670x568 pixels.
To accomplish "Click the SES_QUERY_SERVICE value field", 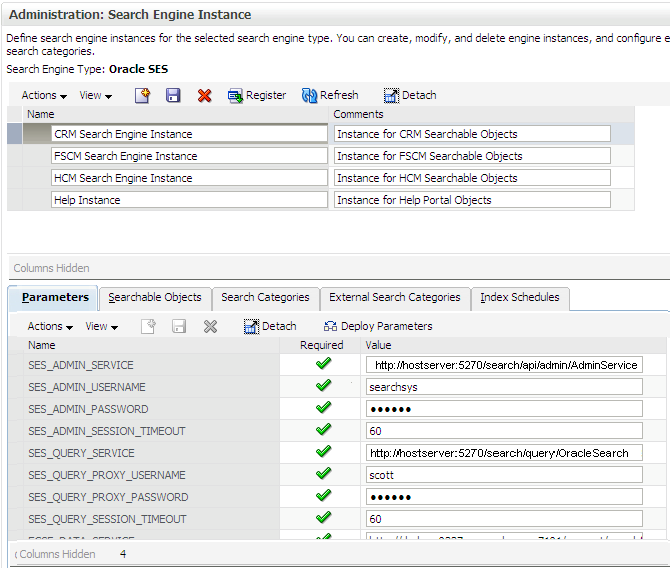I will [504, 453].
